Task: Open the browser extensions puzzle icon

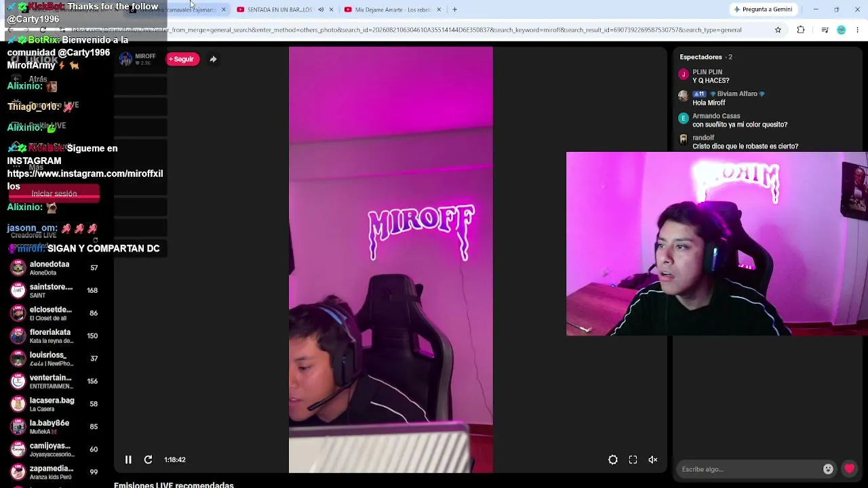Action: (801, 30)
